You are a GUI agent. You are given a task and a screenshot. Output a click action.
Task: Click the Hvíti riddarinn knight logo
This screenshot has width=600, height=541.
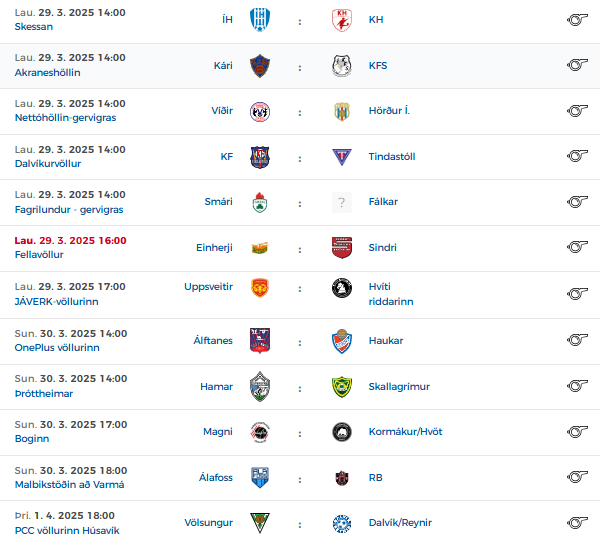[x=342, y=288]
